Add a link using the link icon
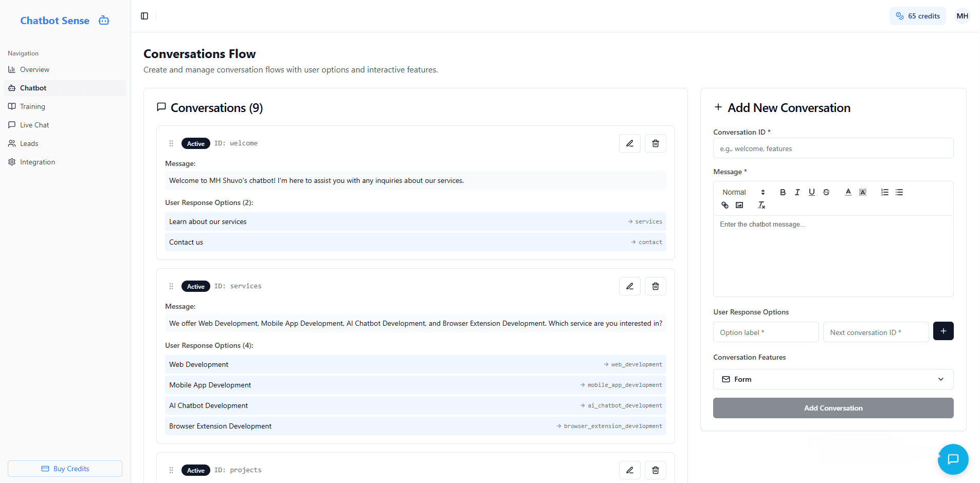 724,205
